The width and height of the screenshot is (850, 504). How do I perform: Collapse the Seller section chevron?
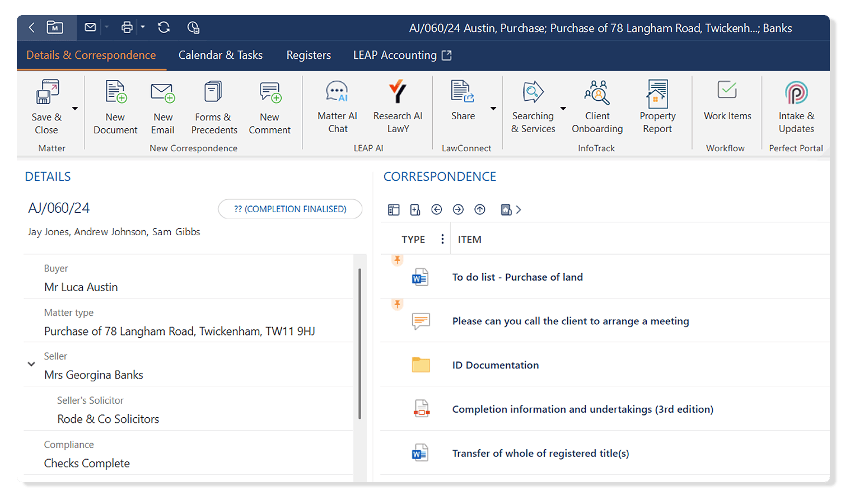[31, 364]
